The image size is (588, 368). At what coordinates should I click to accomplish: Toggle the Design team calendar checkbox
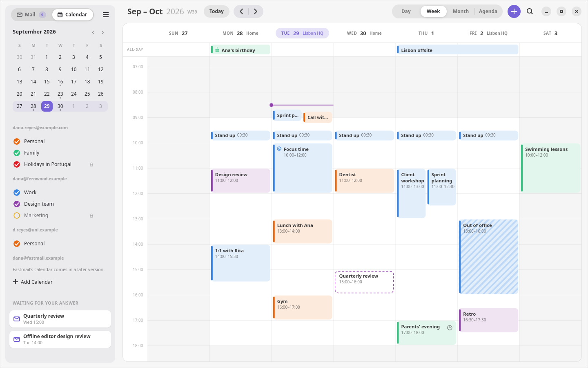point(17,204)
